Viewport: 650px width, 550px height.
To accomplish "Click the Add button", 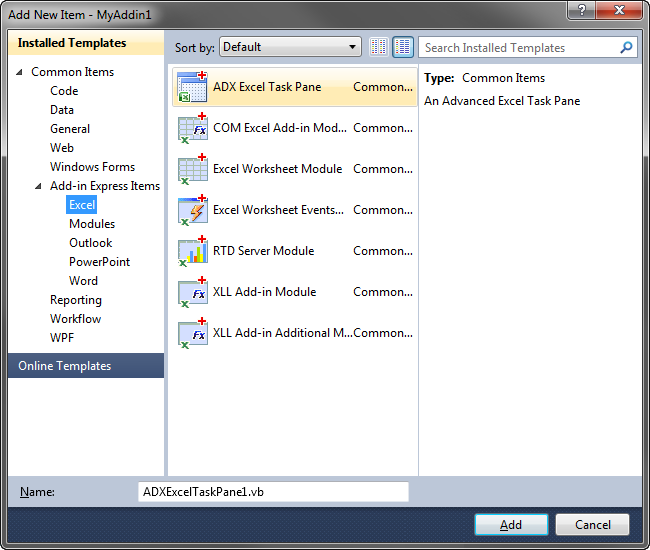I will click(x=511, y=525).
